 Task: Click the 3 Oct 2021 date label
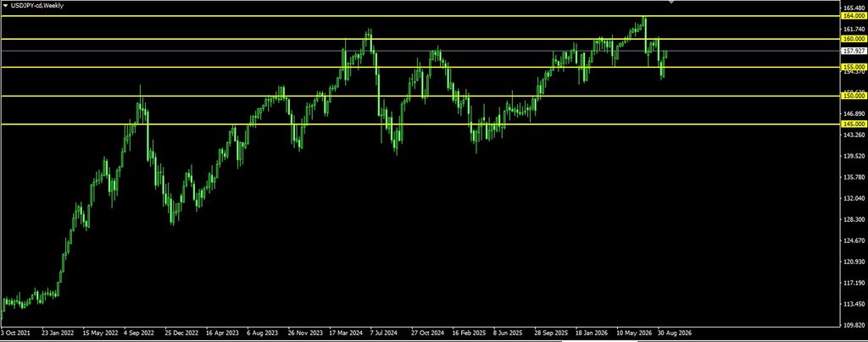15,334
